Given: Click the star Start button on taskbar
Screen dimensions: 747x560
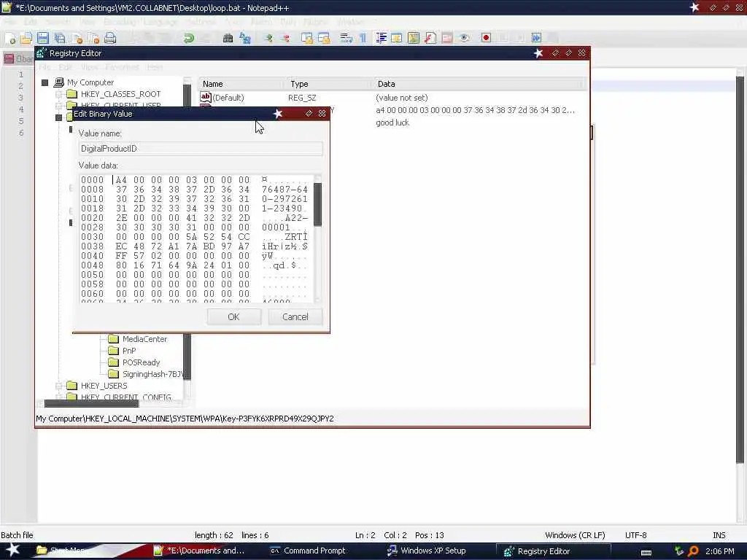Looking at the screenshot, I should 12,550.
